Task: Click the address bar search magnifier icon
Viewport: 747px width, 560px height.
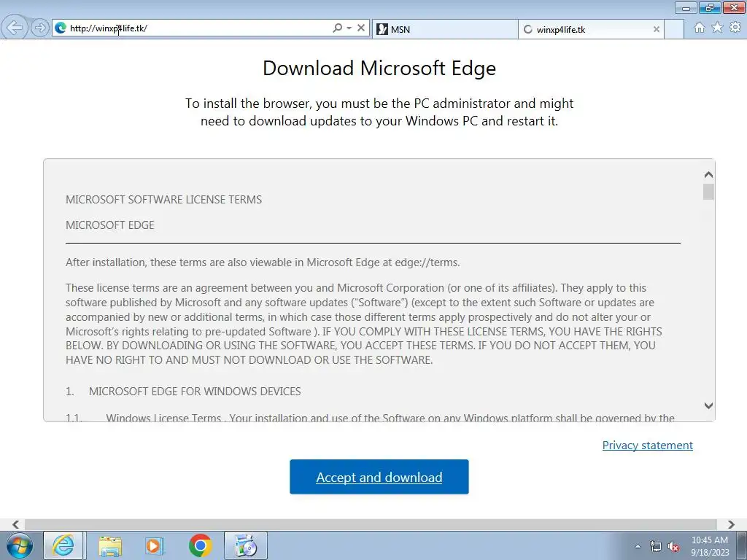Action: tap(337, 28)
